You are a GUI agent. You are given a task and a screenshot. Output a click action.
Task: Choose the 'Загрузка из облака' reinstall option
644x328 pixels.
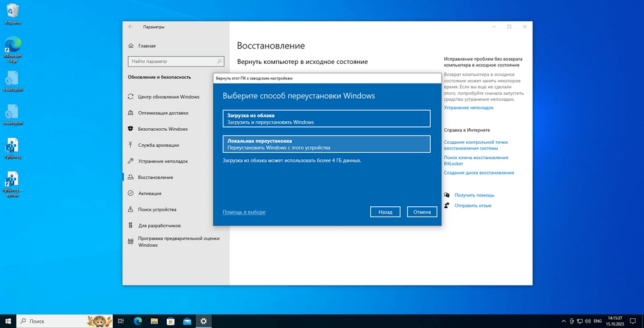(326, 119)
